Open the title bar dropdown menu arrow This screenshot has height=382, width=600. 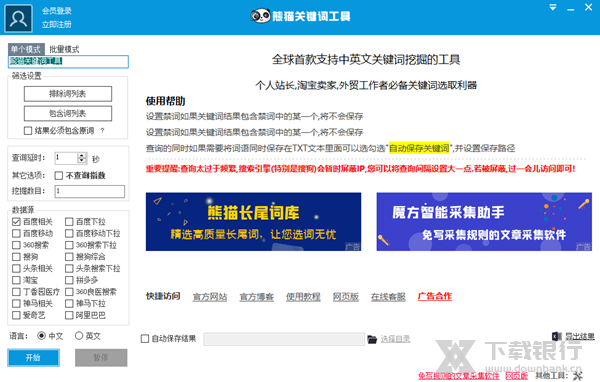pyautogui.click(x=553, y=7)
